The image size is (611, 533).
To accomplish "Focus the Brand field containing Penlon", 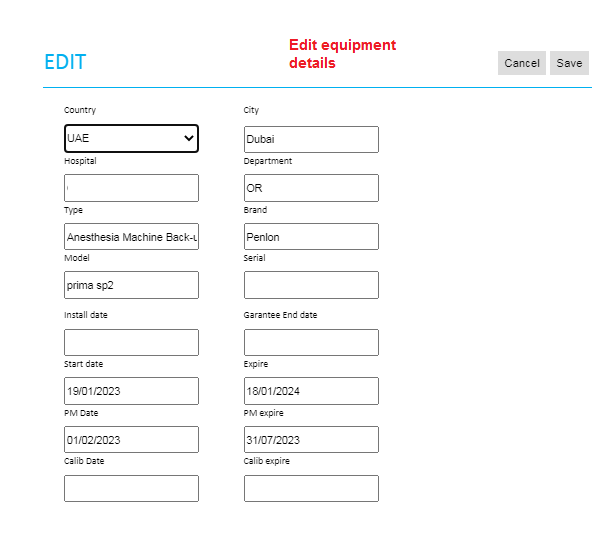I will point(311,237).
